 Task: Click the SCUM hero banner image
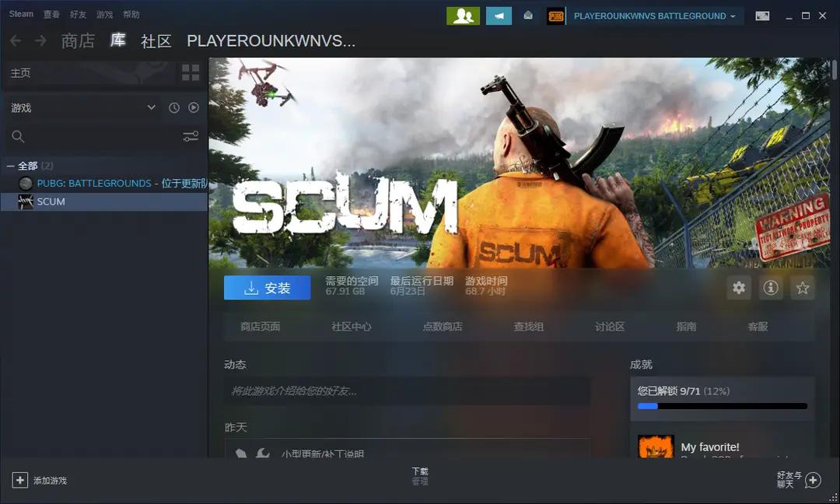point(519,163)
